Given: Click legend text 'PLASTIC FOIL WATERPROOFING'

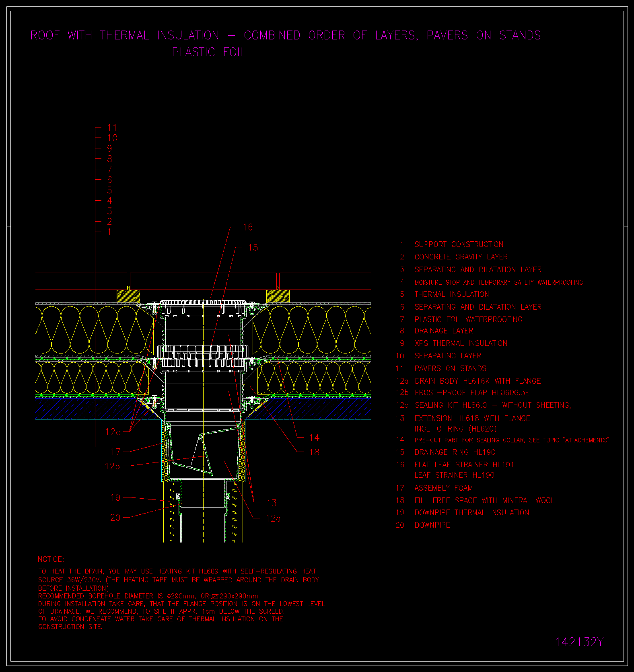Looking at the screenshot, I should coord(468,320).
